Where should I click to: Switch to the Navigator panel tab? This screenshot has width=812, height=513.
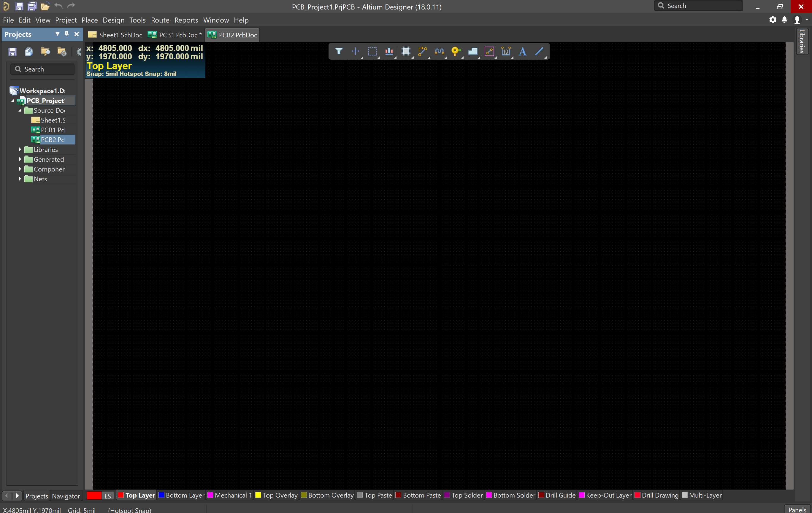66,496
